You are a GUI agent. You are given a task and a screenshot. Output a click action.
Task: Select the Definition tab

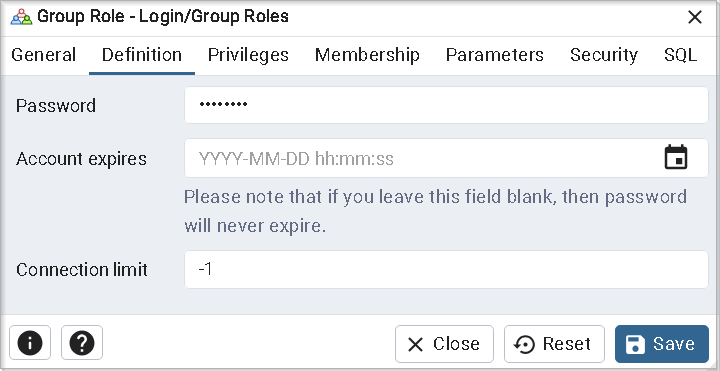[x=142, y=55]
